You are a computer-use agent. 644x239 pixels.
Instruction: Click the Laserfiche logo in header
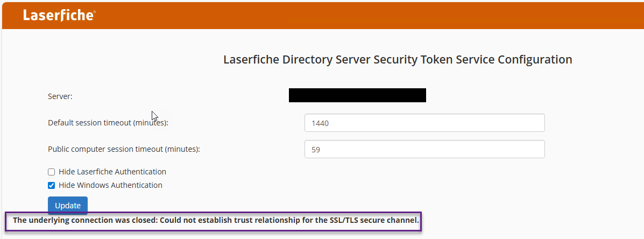(59, 15)
